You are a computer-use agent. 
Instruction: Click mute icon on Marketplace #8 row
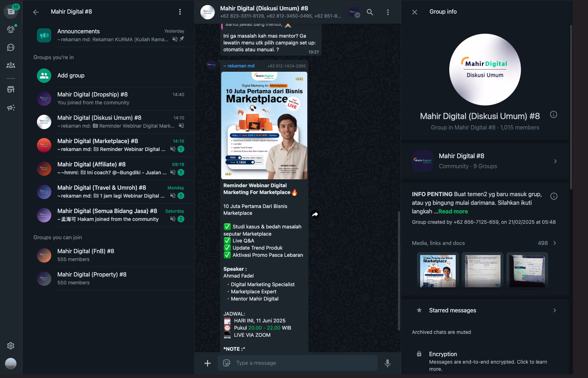click(x=172, y=149)
